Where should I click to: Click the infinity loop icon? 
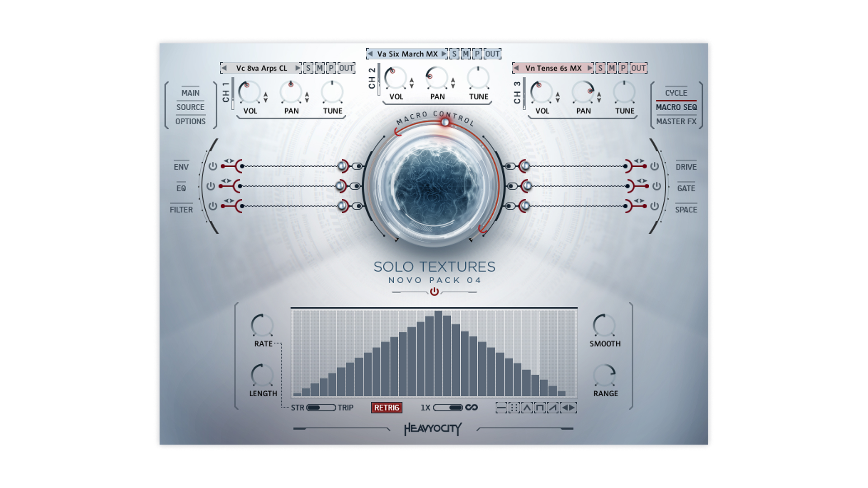pyautogui.click(x=472, y=408)
